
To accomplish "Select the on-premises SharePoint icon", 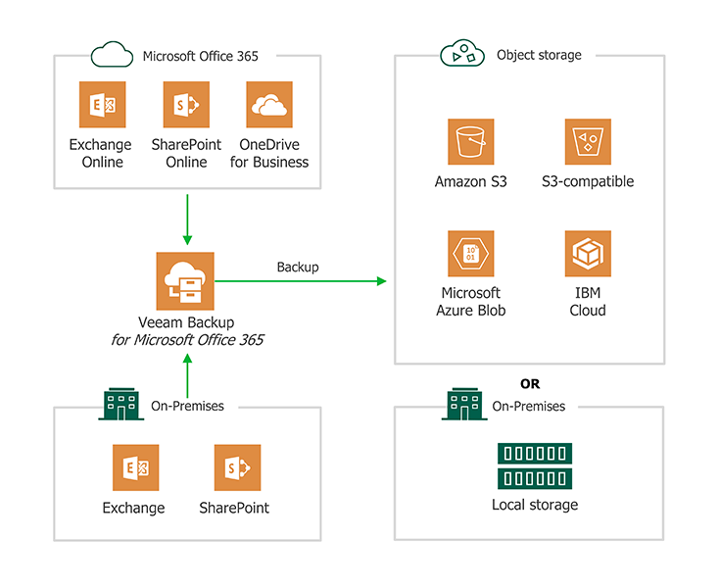I will (237, 468).
